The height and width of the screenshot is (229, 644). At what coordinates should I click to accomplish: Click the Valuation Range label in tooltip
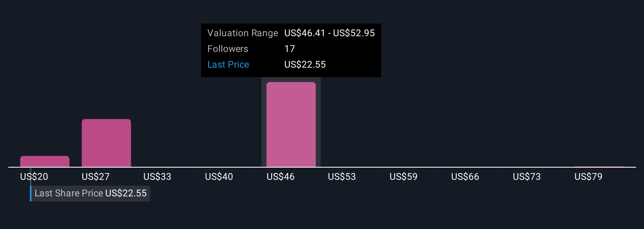point(243,33)
